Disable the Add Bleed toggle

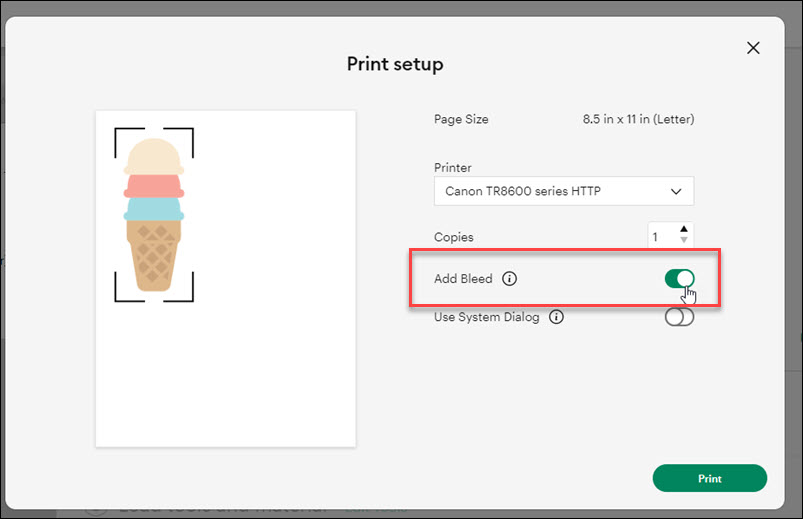[679, 279]
